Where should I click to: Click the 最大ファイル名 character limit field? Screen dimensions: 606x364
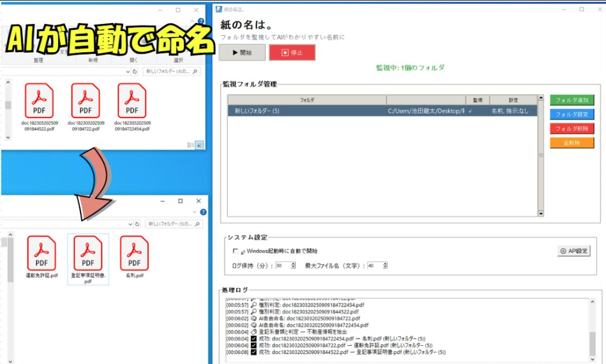pos(373,265)
